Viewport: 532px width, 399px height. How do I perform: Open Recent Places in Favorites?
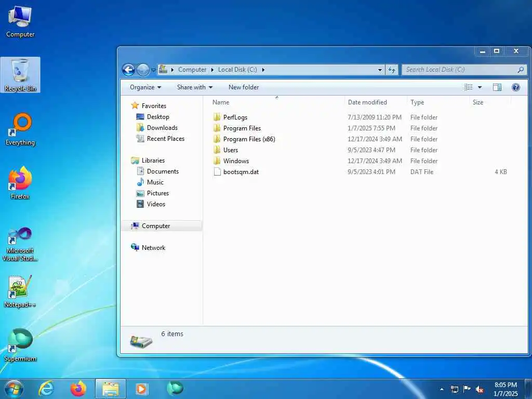click(x=161, y=138)
